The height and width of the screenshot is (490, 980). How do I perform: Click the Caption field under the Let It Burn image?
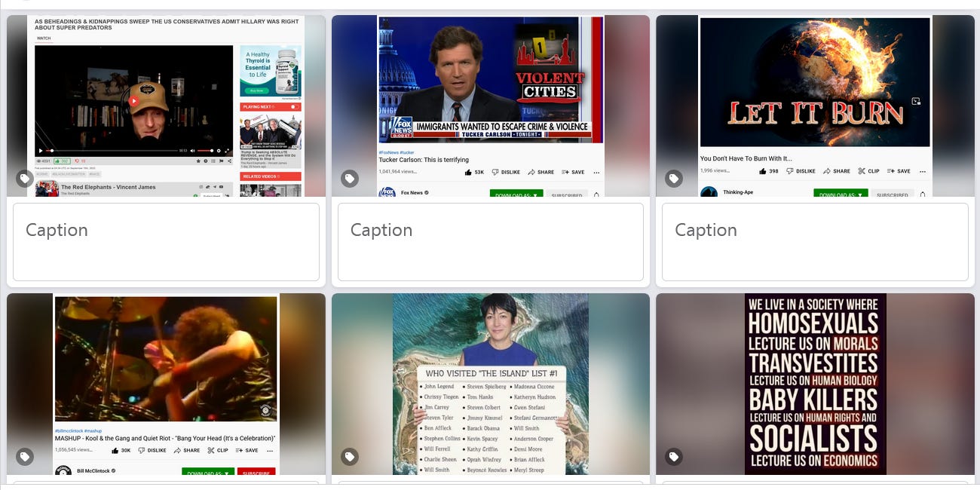coord(815,242)
